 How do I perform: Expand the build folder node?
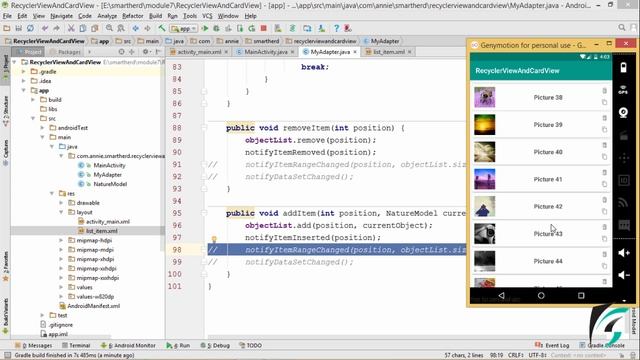point(33,100)
